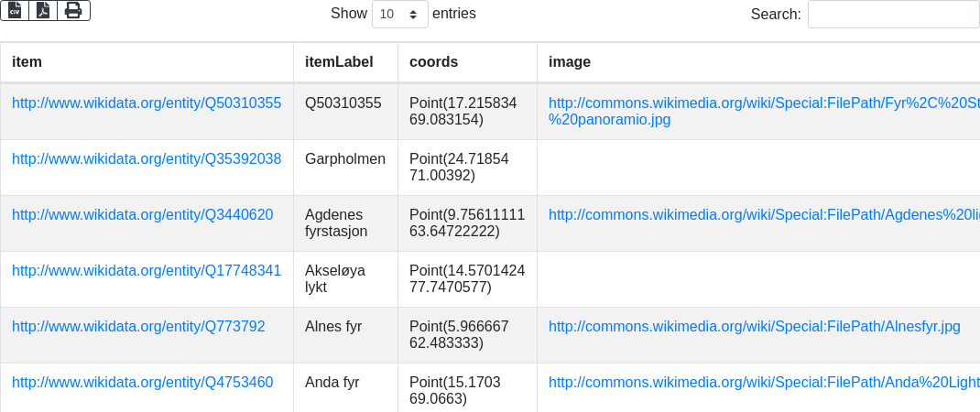Open Wikidata entity Q773792 link
980x412 pixels.
coord(138,327)
